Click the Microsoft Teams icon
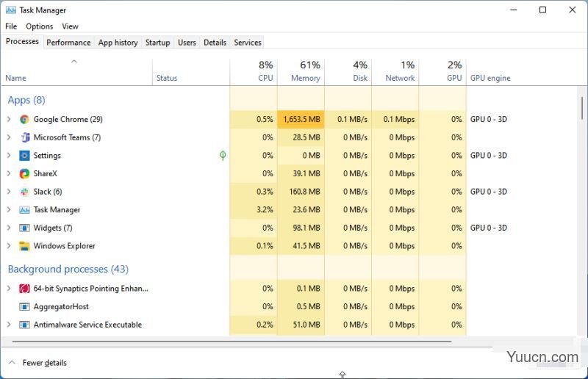The height and width of the screenshot is (379, 588). click(24, 137)
